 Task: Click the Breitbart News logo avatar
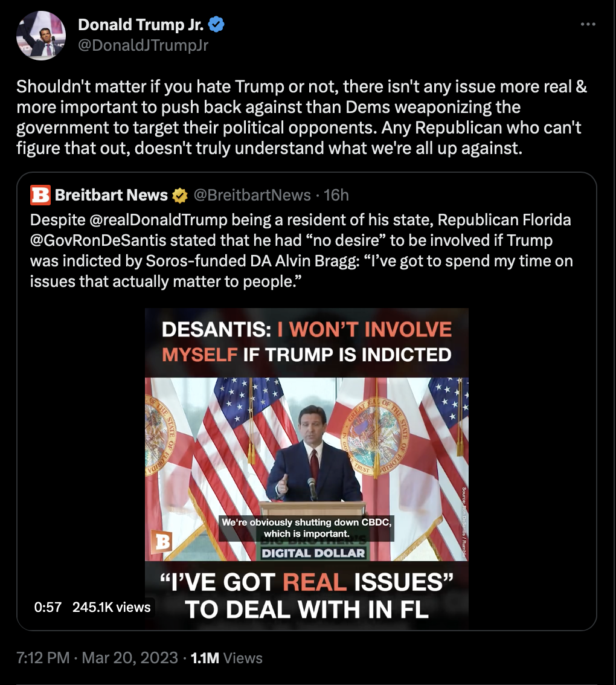click(40, 195)
